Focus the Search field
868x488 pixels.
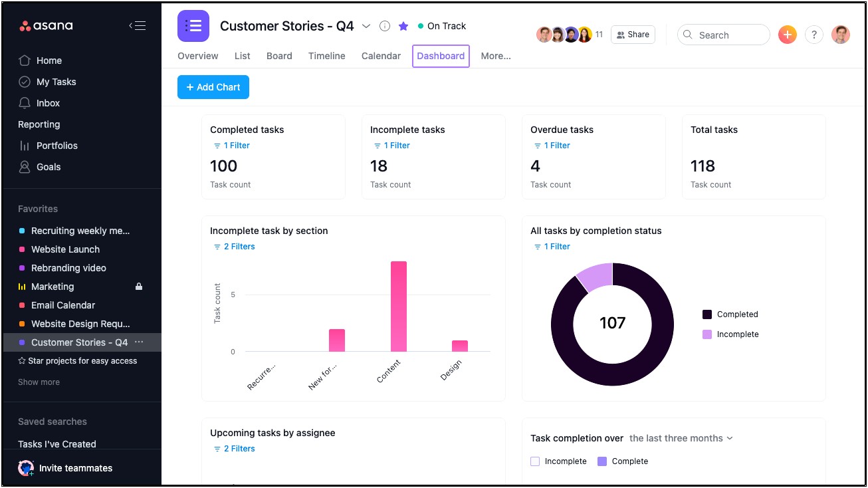pos(724,35)
